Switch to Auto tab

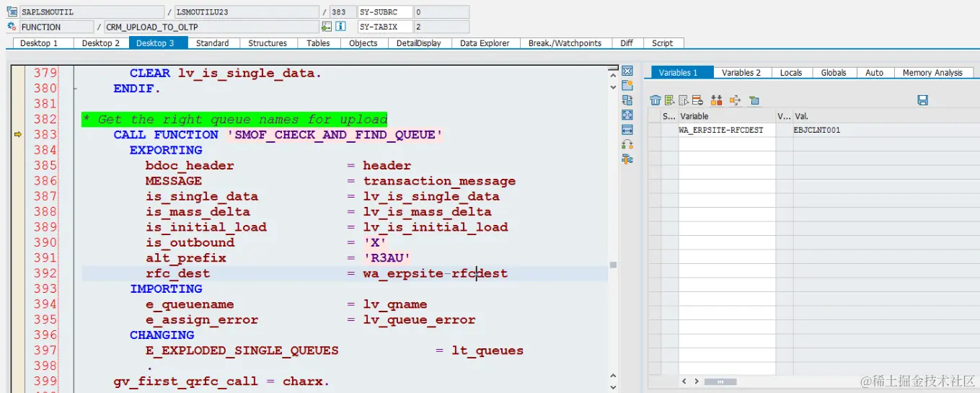(875, 73)
